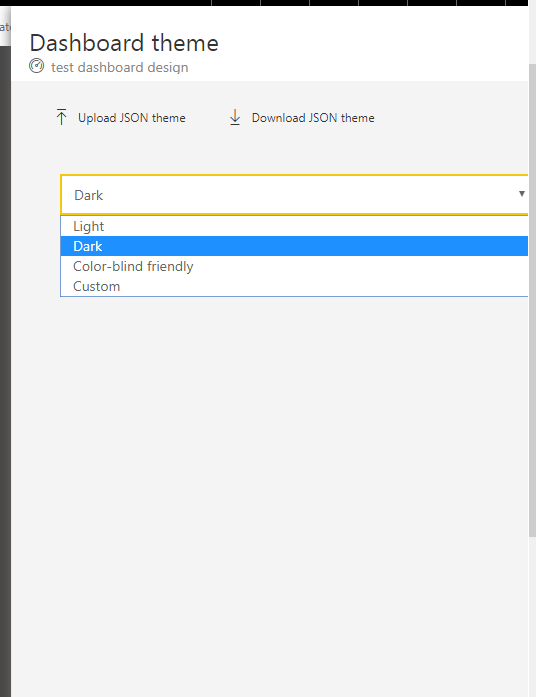Image resolution: width=536 pixels, height=697 pixels.
Task: Pick Color-blind friendly theme option
Action: [294, 266]
